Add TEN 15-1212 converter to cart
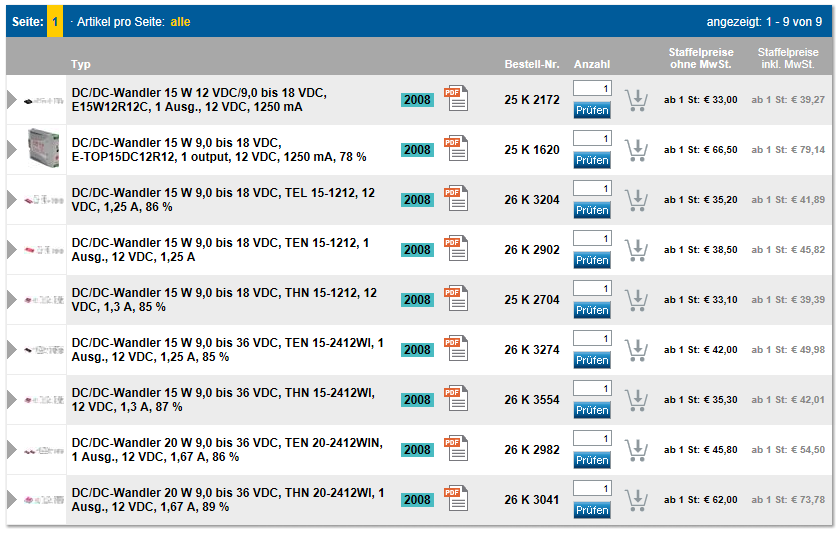The height and width of the screenshot is (533, 837). [x=636, y=250]
